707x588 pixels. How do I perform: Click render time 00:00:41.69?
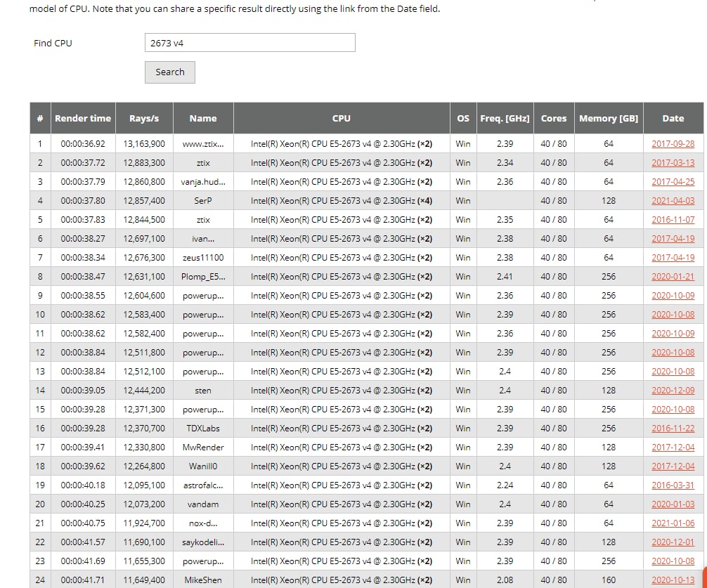tap(83, 561)
